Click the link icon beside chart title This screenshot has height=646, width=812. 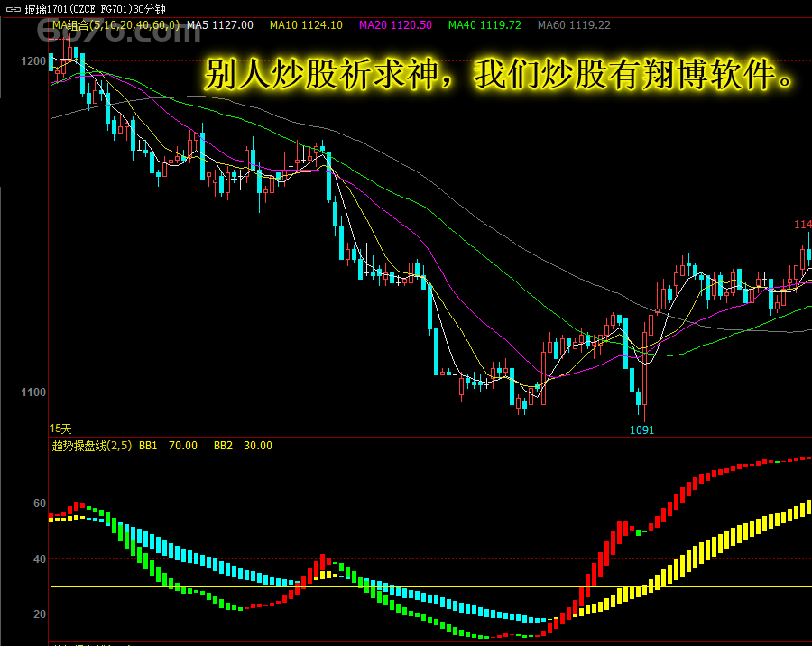[x=13, y=9]
